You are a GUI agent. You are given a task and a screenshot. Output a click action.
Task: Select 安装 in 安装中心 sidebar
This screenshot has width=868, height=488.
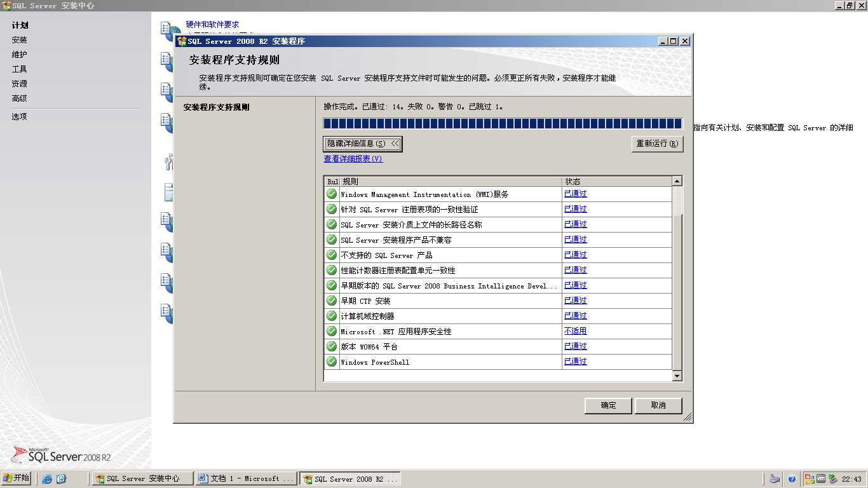click(x=20, y=40)
